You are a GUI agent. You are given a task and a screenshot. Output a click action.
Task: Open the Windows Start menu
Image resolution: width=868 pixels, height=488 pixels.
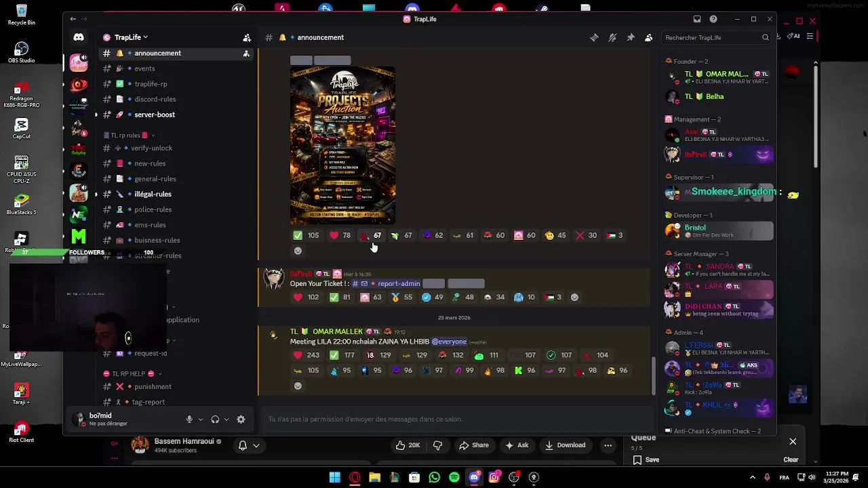click(x=335, y=478)
